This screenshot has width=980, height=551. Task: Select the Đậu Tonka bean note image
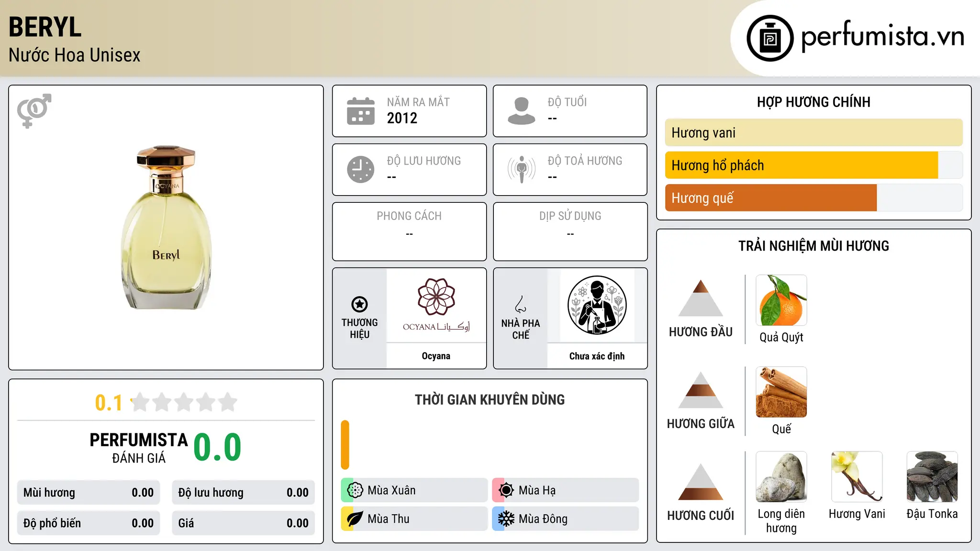coord(932,477)
